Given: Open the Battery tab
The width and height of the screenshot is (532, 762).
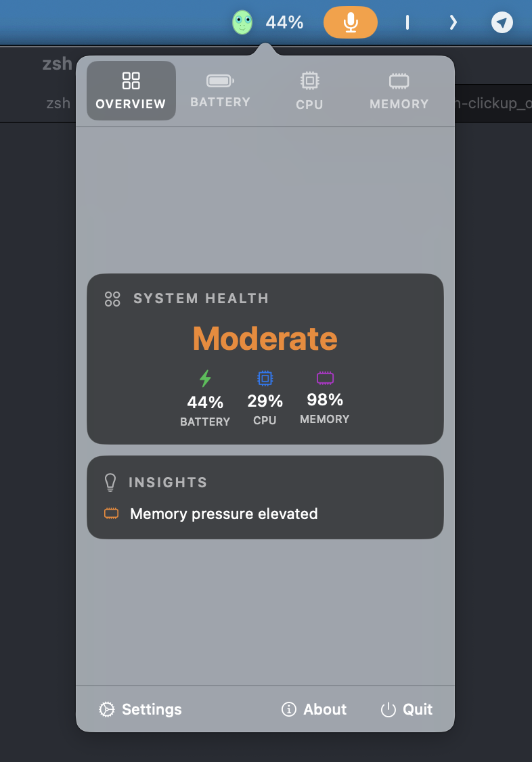Looking at the screenshot, I should coord(220,91).
